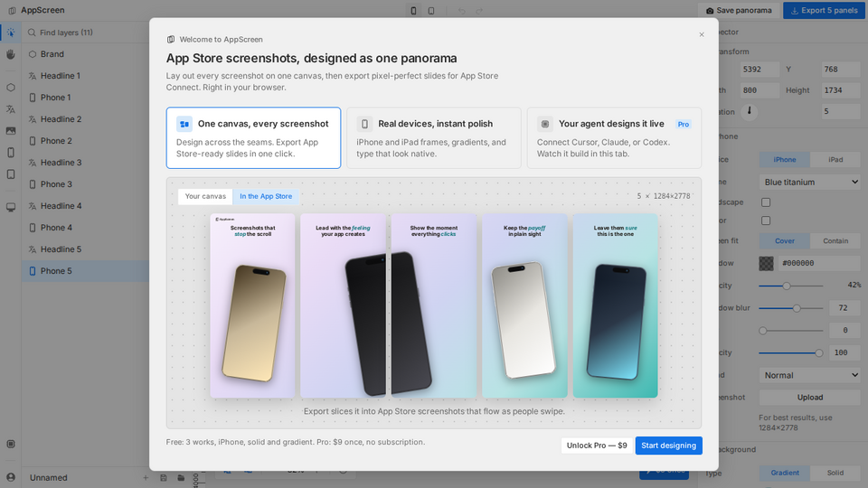Click the Y position field showing 768
Screen dimensions: 868x488
click(841, 70)
